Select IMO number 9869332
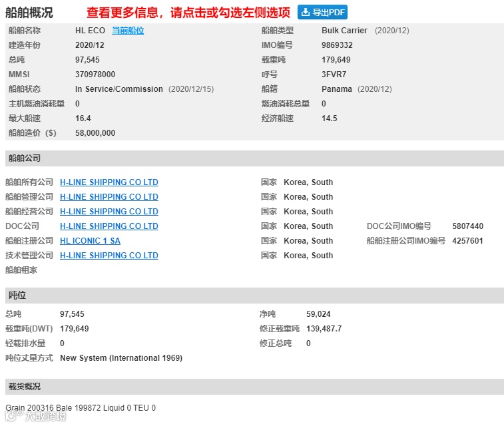The height and width of the screenshot is (426, 504). coord(337,45)
